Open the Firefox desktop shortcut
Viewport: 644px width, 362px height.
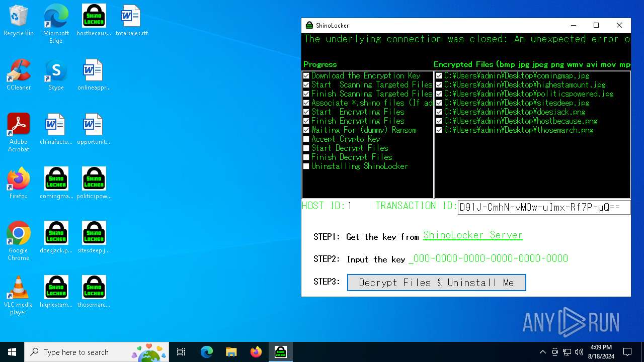click(x=19, y=184)
